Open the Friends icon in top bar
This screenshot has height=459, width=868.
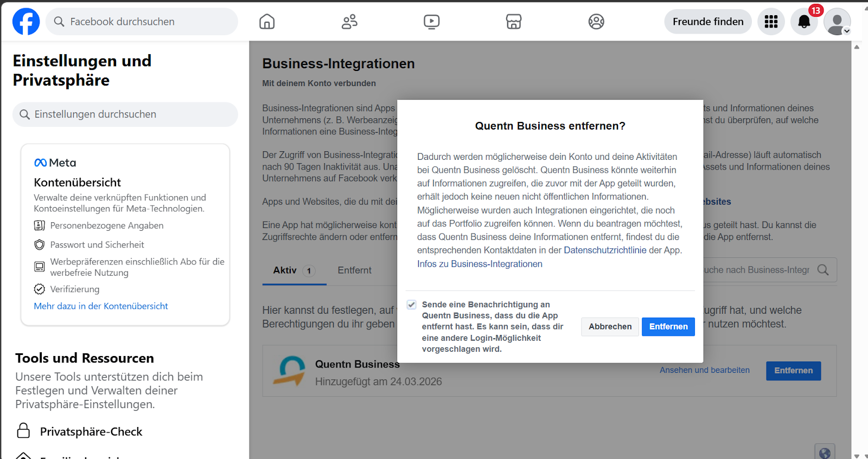click(349, 22)
